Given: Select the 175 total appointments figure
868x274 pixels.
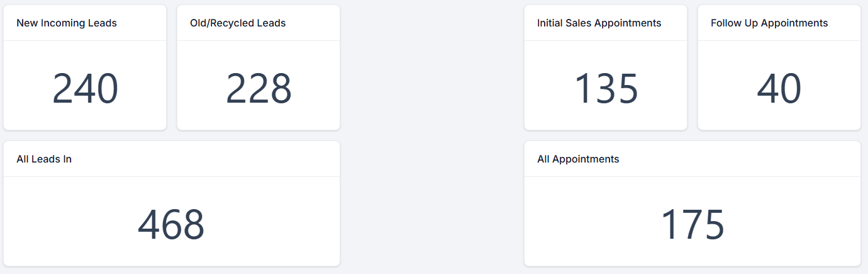Looking at the screenshot, I should [x=692, y=225].
